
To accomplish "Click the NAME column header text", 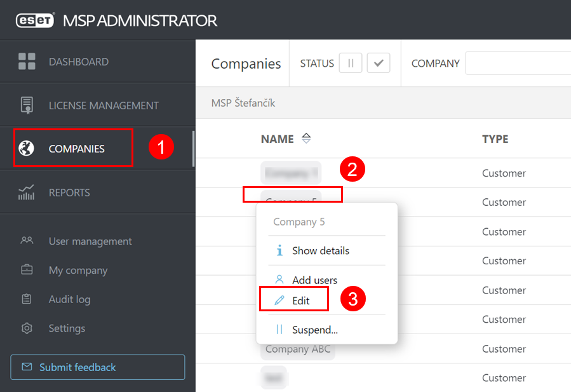I will (x=277, y=139).
